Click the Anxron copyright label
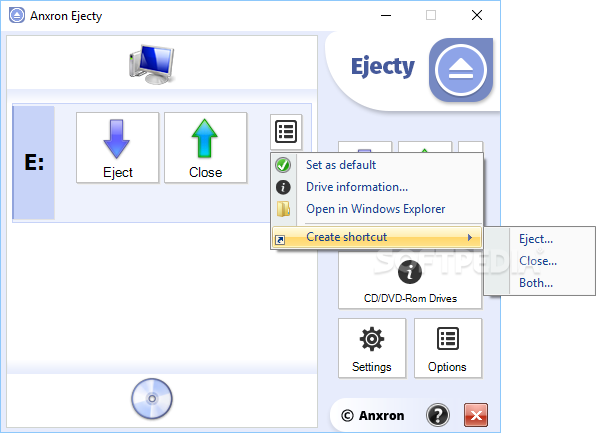This screenshot has height=433, width=596. click(372, 416)
